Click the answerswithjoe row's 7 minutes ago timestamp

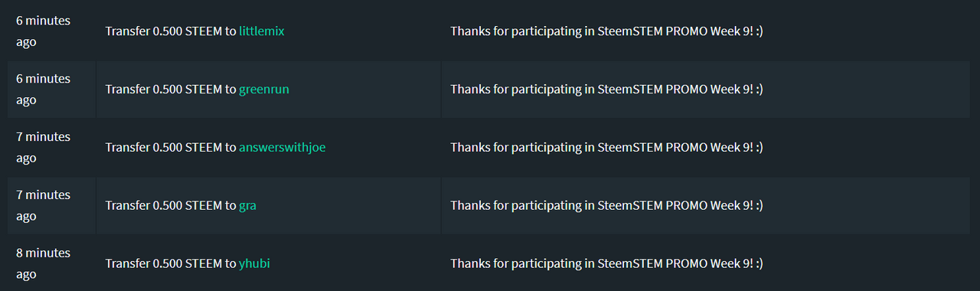click(43, 148)
